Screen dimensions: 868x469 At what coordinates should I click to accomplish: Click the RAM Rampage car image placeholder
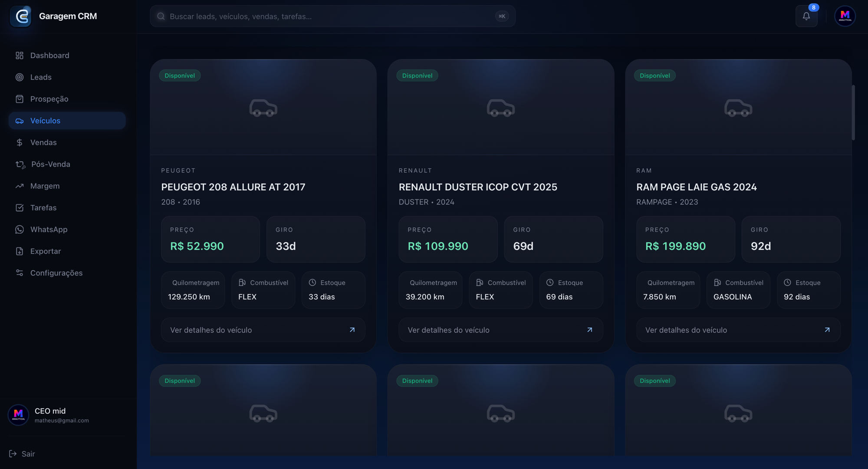click(738, 108)
